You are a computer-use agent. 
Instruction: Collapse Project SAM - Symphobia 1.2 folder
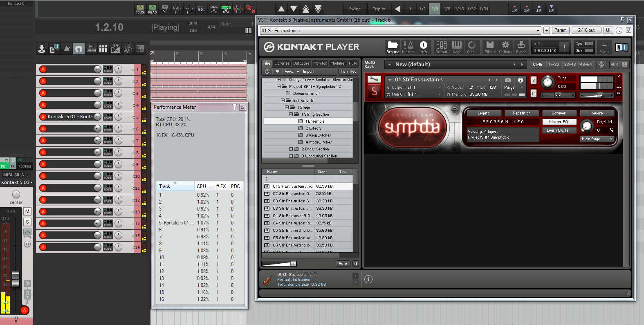pos(279,87)
